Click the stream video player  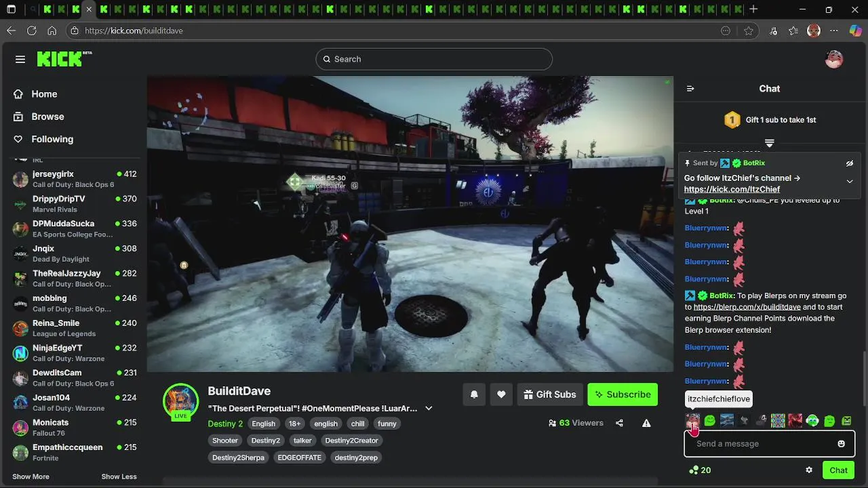click(x=410, y=224)
